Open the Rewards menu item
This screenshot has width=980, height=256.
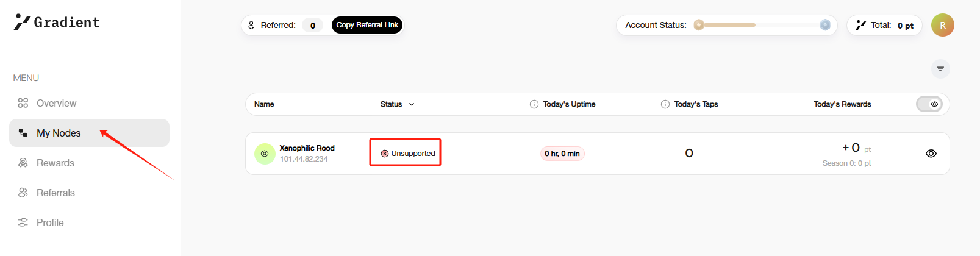point(55,163)
